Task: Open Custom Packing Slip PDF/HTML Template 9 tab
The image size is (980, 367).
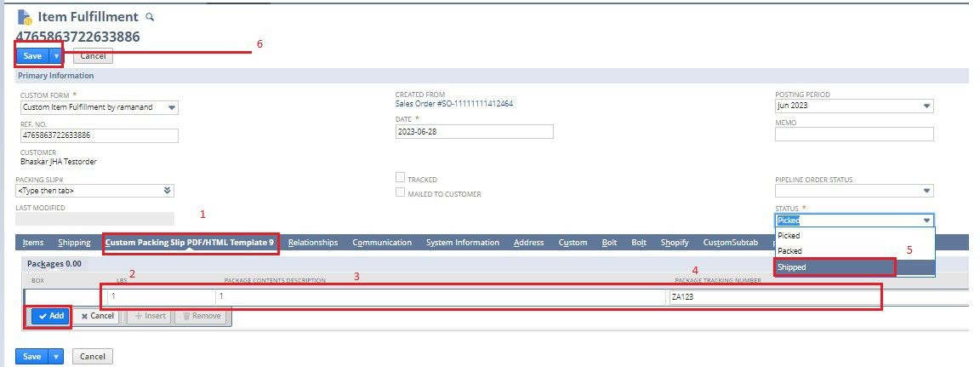Action: point(190,243)
